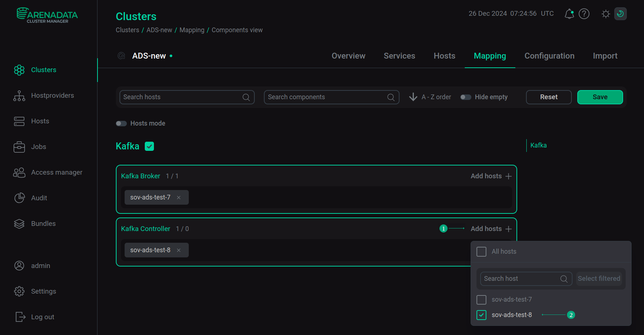Screen dimensions: 644x335
Task: Open the Import tab
Action: point(605,56)
